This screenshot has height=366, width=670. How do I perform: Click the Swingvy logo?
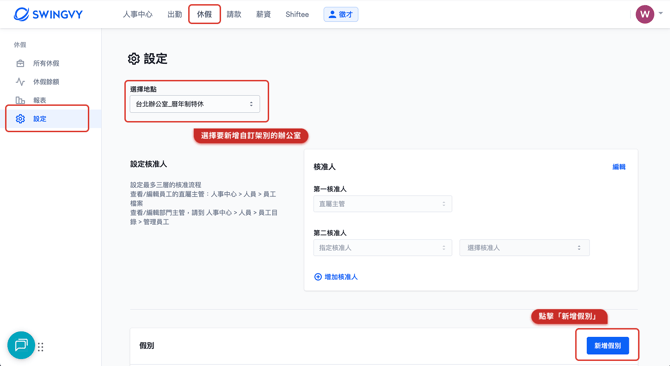(48, 14)
